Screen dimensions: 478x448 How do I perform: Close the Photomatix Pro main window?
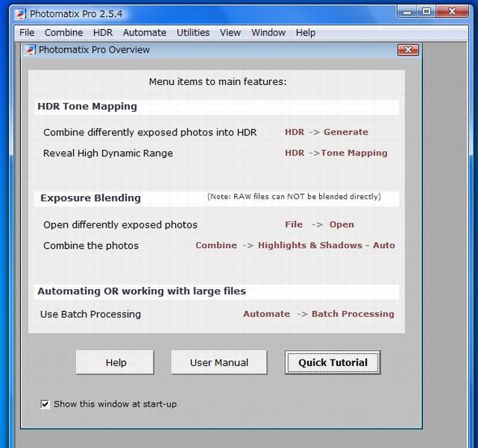pos(452,12)
